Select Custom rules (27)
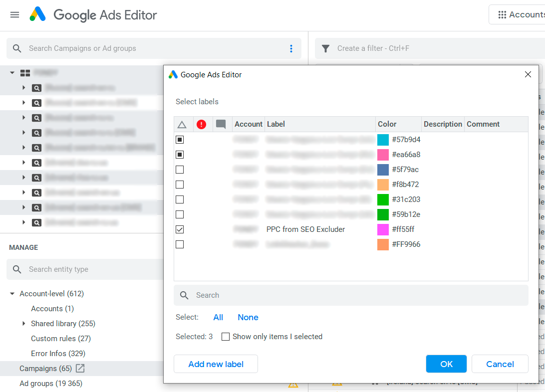 point(61,339)
